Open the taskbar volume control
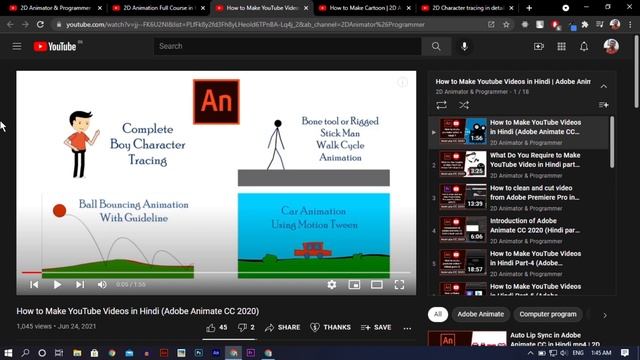The width and height of the screenshot is (640, 360). point(564,353)
